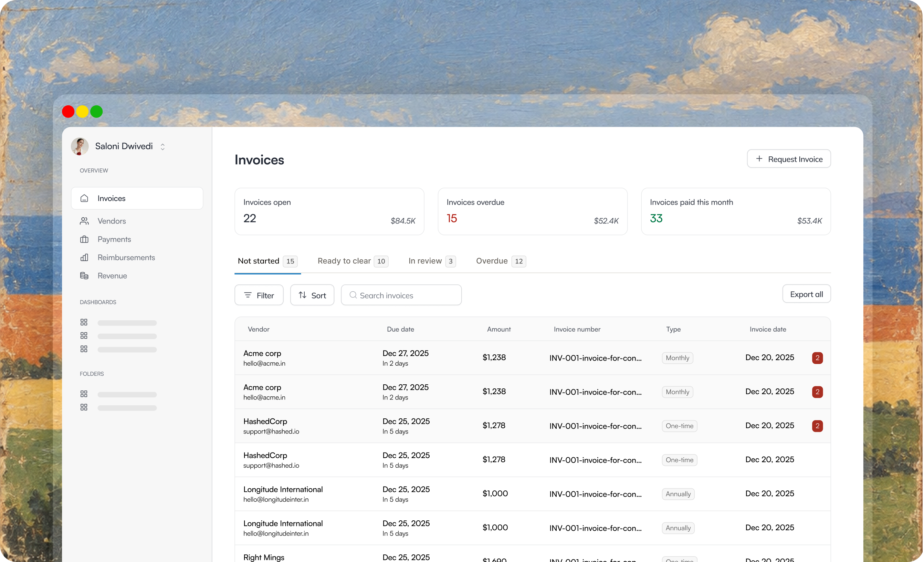The height and width of the screenshot is (562, 924).
Task: Click the second grid icon under Folders
Action: pos(84,407)
